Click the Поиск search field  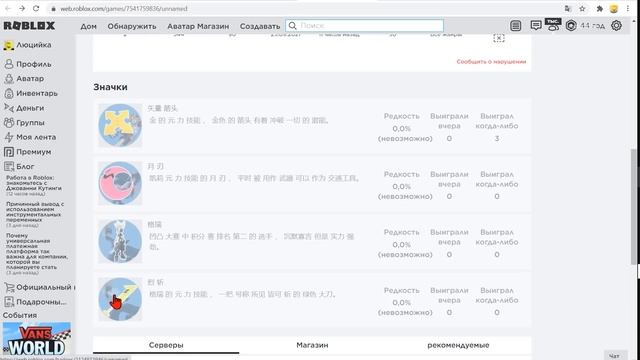coord(364,26)
